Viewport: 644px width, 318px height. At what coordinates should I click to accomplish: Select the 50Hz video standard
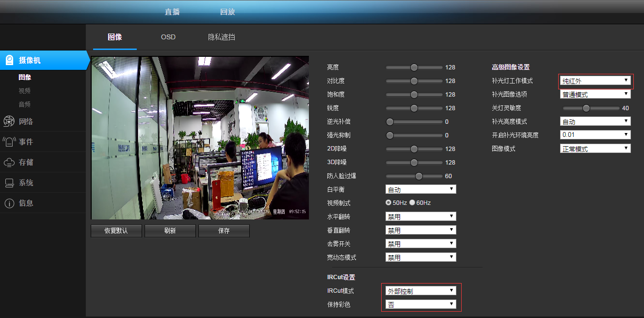click(x=388, y=202)
